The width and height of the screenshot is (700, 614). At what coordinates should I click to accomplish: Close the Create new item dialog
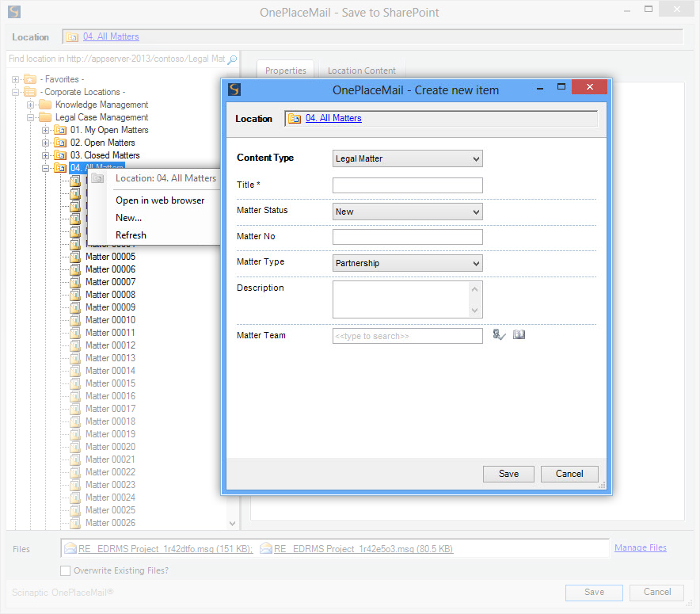(589, 87)
